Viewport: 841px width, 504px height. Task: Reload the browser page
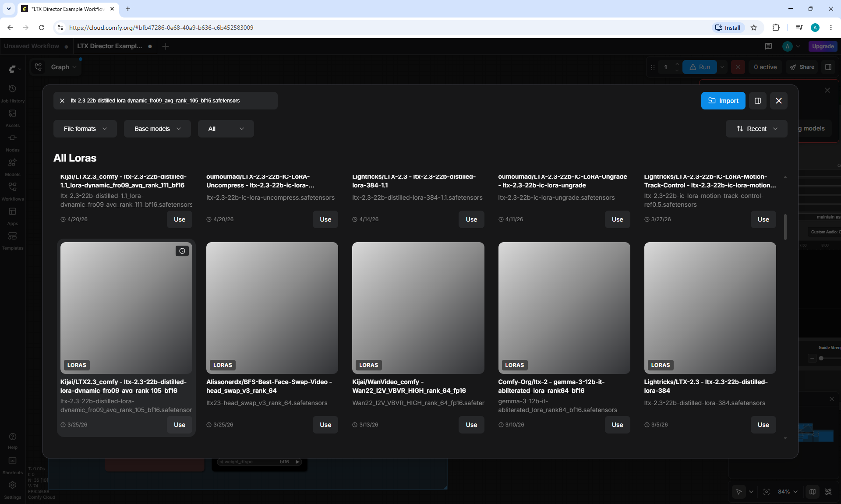[x=42, y=28]
